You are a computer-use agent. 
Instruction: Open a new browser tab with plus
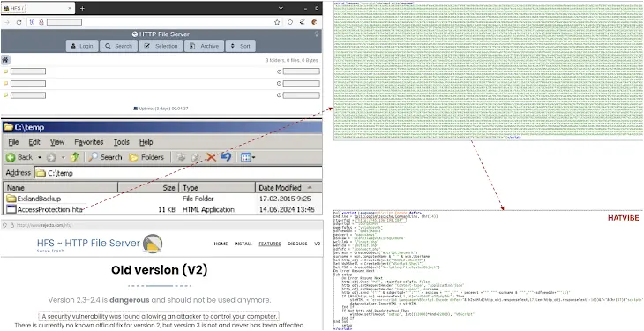point(82,8)
